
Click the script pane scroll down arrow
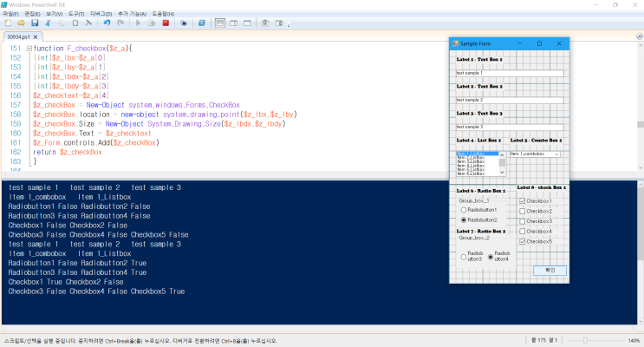[x=640, y=167]
